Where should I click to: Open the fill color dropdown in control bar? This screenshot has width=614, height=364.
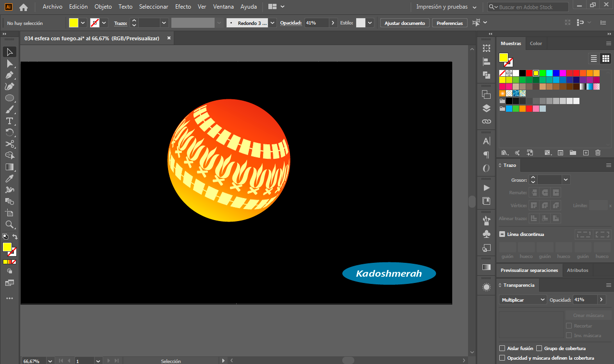[x=83, y=23]
